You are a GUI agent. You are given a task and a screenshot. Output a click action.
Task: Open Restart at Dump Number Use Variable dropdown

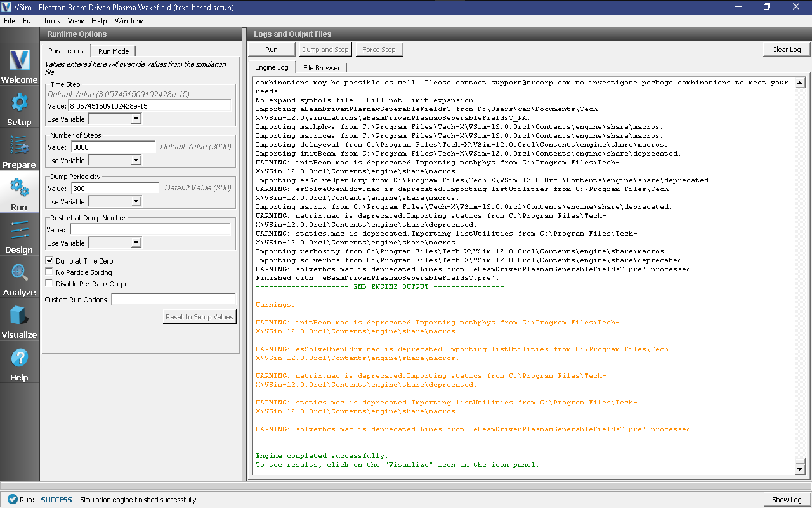[115, 243]
